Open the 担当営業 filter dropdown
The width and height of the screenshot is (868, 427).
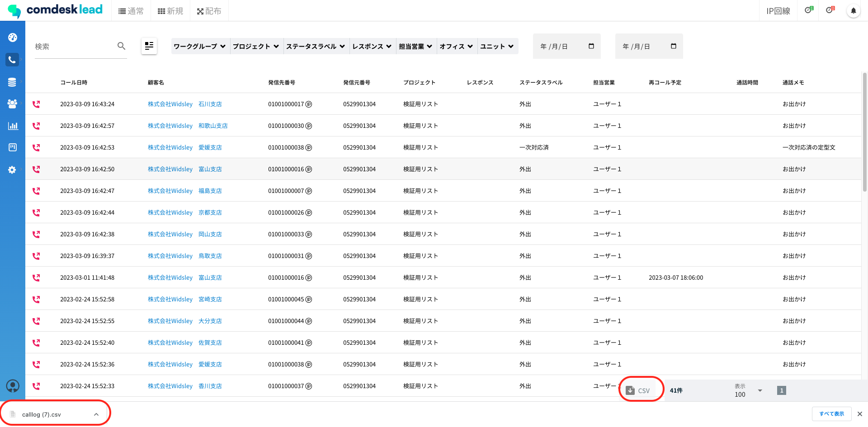click(415, 46)
